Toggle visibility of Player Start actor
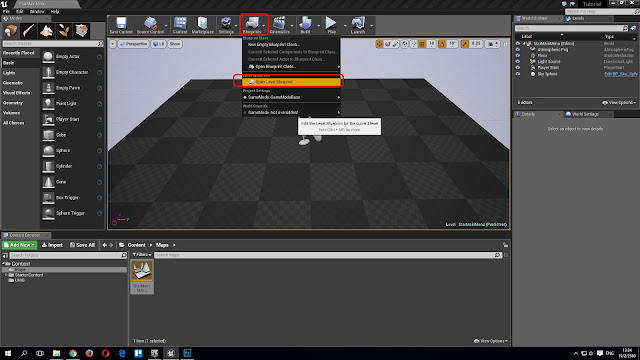 click(518, 68)
